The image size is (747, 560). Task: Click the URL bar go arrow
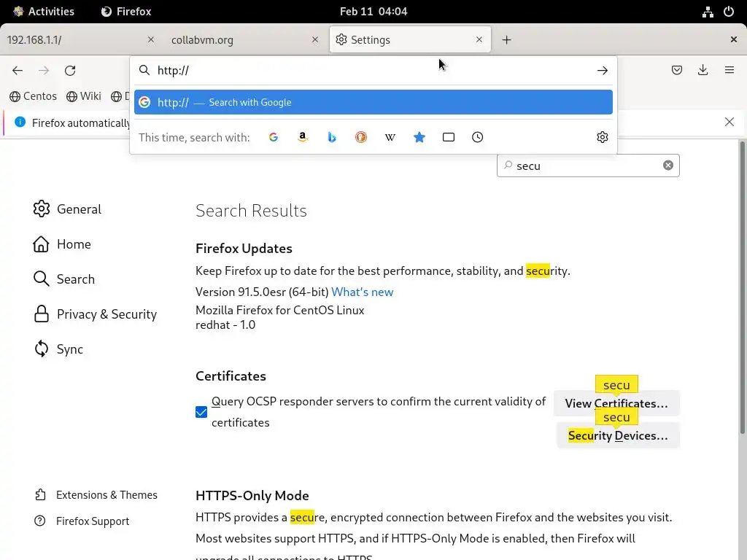tap(602, 71)
